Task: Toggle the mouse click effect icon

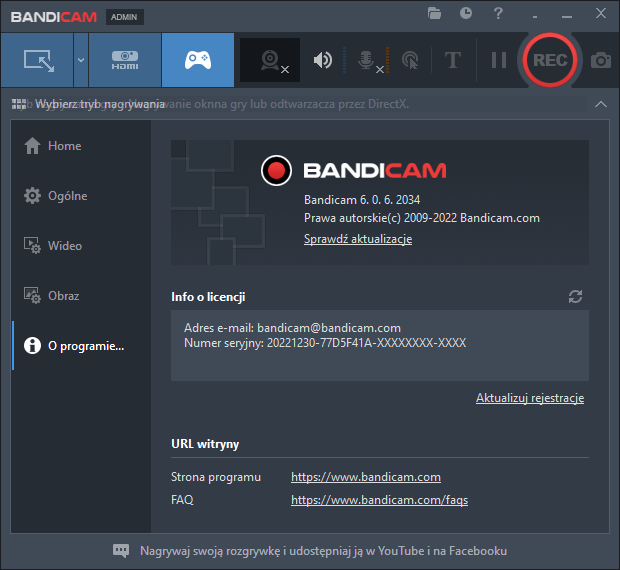Action: tap(410, 60)
